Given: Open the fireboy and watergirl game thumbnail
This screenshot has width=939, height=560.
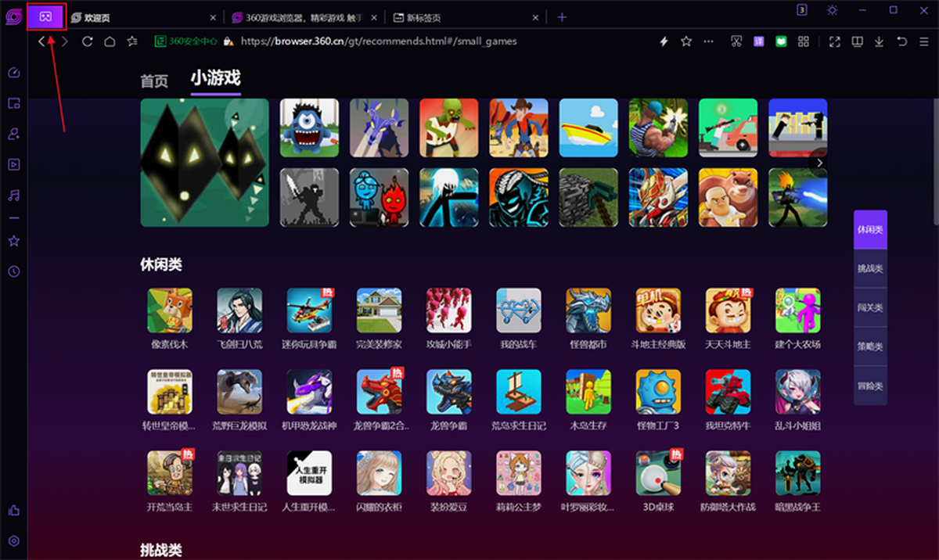Looking at the screenshot, I should [379, 197].
